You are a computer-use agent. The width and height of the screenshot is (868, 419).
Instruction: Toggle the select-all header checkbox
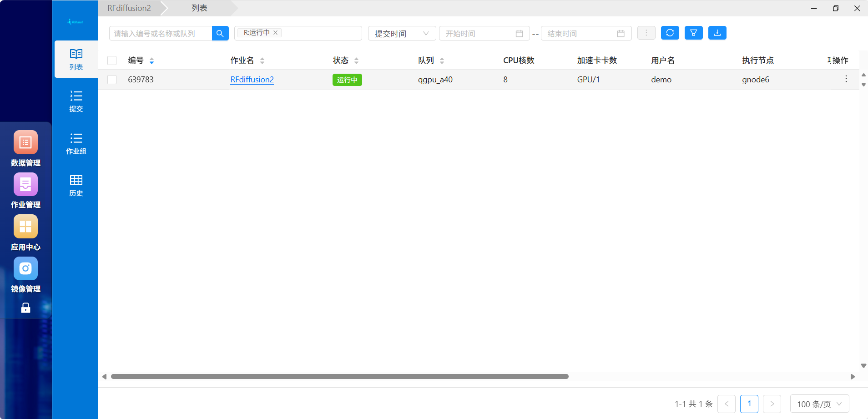pyautogui.click(x=112, y=61)
